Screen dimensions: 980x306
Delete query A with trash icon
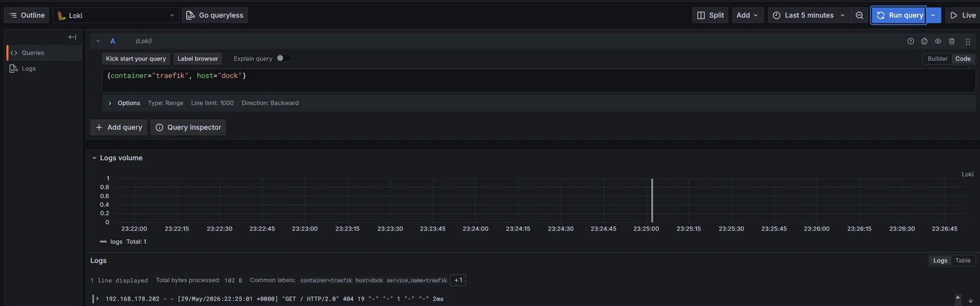pos(952,41)
